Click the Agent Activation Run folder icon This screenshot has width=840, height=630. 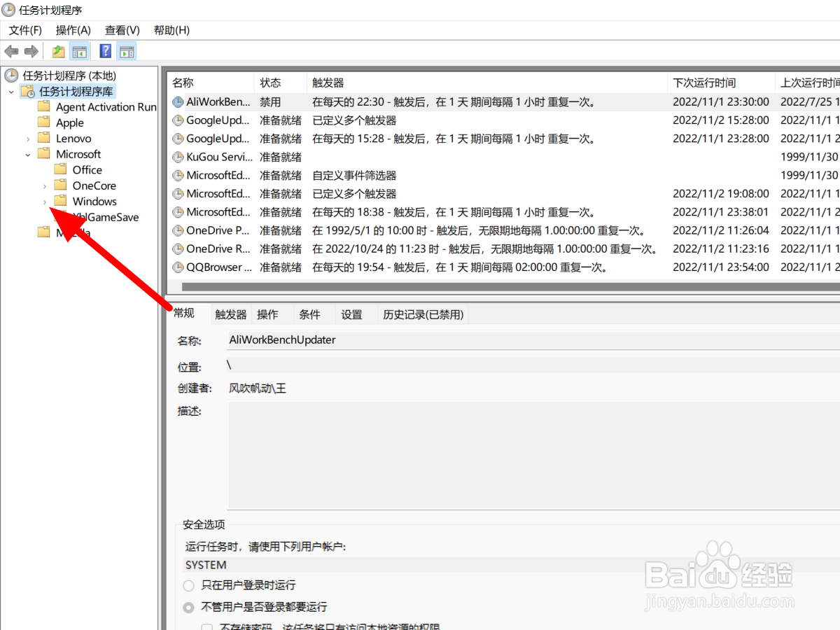pos(44,106)
